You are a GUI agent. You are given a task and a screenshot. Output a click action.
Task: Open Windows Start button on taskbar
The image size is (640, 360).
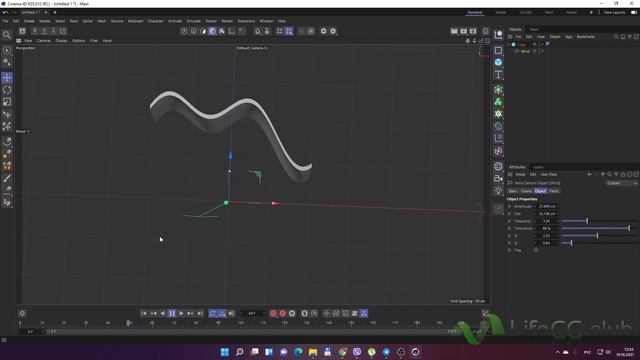click(224, 352)
